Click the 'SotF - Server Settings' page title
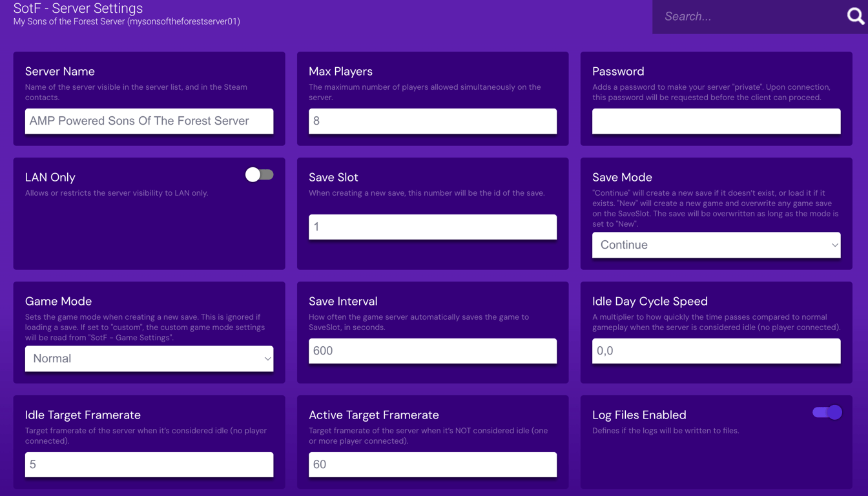The image size is (868, 496). tap(78, 8)
